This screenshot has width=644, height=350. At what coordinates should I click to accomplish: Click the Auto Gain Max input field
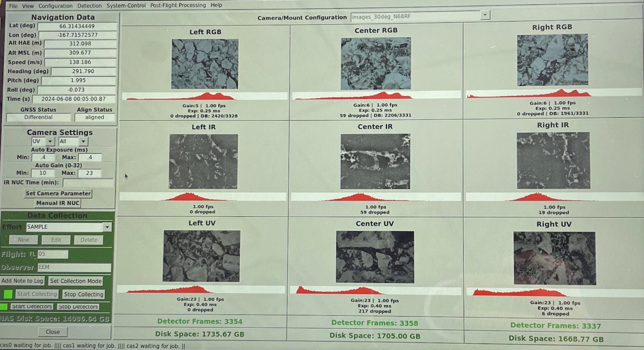coord(89,173)
